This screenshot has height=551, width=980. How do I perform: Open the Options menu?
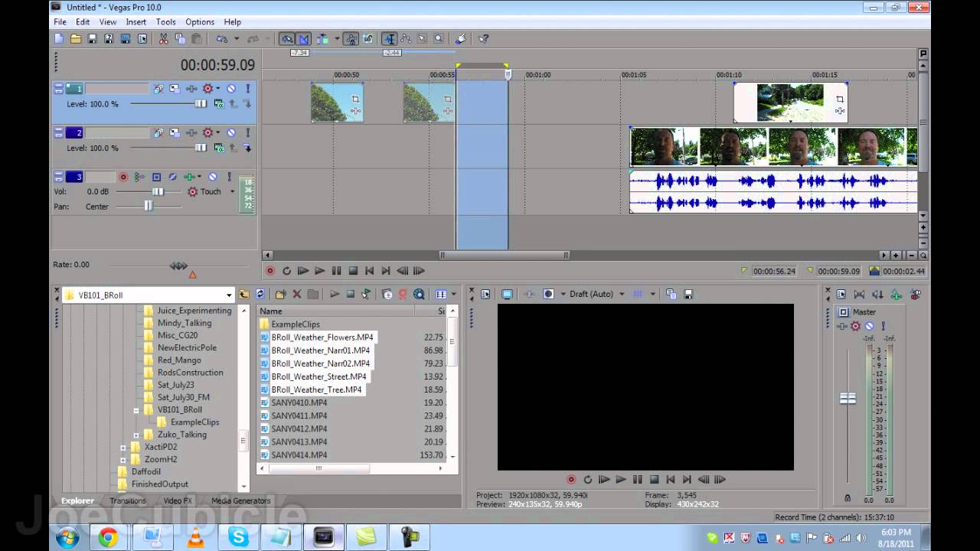pyautogui.click(x=200, y=22)
